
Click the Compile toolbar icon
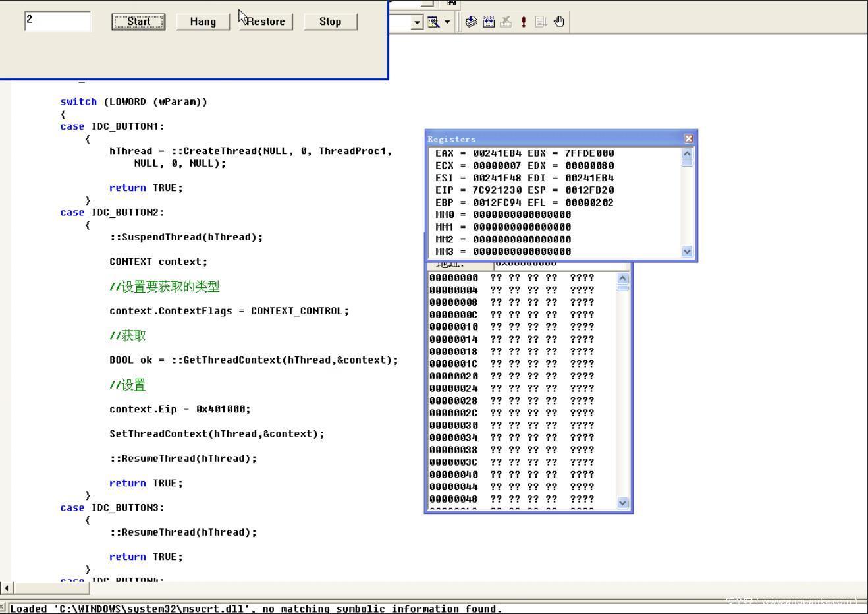[x=471, y=22]
